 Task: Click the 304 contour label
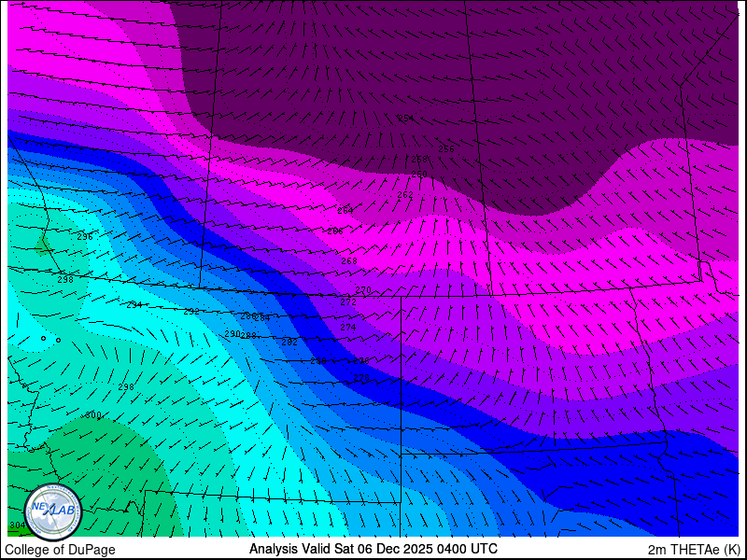pos(17,525)
